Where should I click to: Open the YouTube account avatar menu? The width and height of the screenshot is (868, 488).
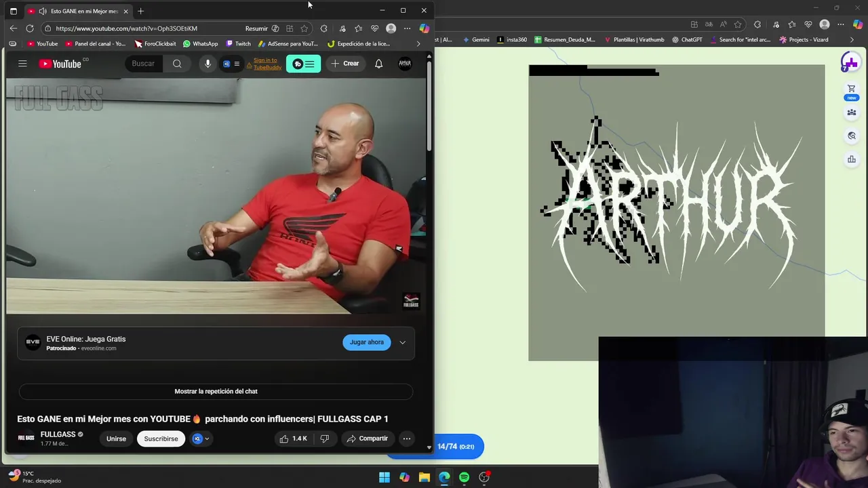[x=405, y=64]
